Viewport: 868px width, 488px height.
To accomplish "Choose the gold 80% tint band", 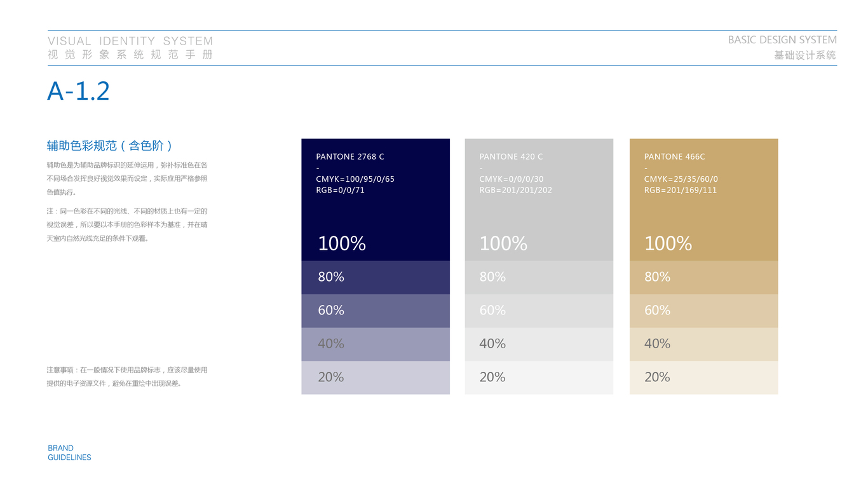I will coord(703,277).
